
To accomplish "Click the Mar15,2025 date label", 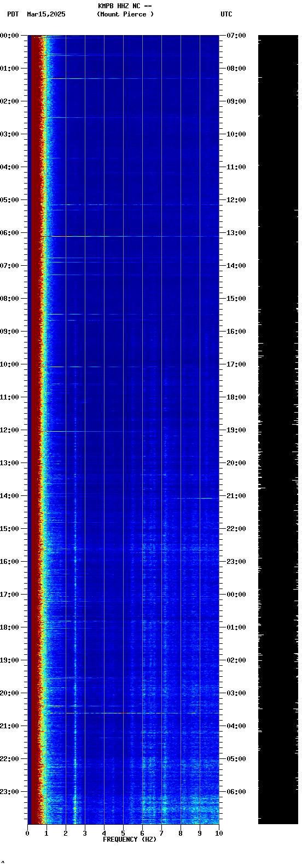I will 46,14.
